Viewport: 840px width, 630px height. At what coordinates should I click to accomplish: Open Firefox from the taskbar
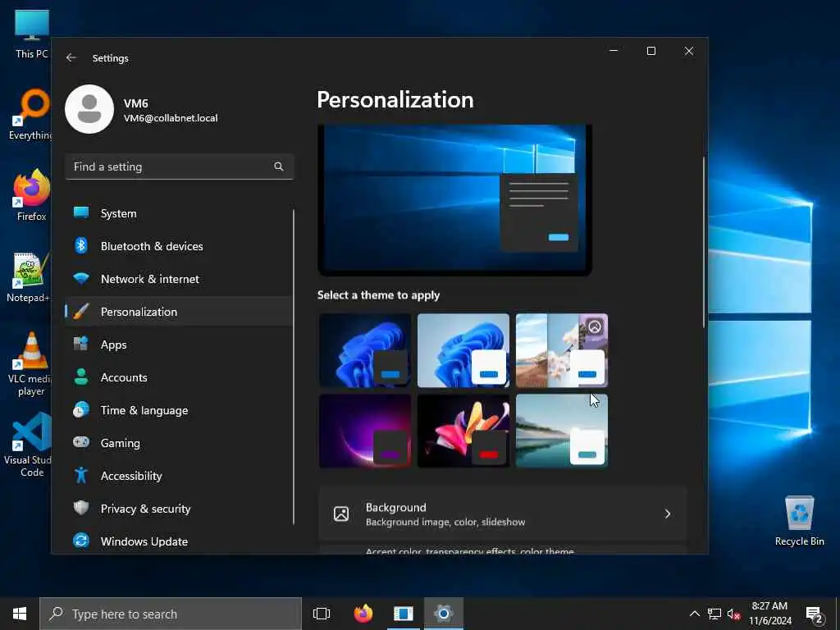coord(363,614)
